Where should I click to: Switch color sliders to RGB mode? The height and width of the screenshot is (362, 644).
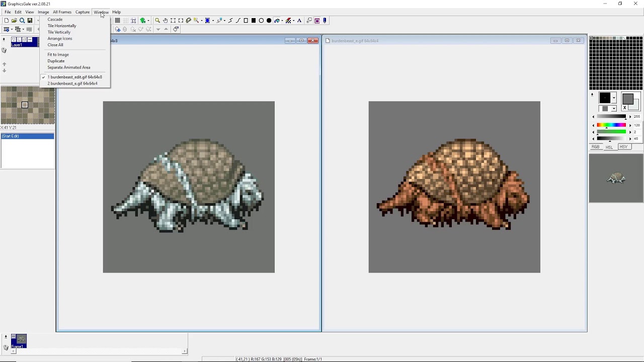pyautogui.click(x=596, y=147)
